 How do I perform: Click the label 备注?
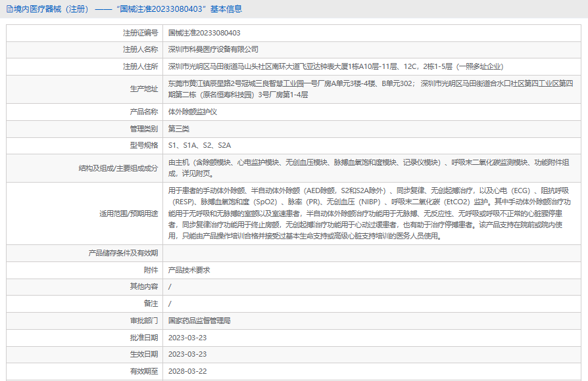point(151,303)
